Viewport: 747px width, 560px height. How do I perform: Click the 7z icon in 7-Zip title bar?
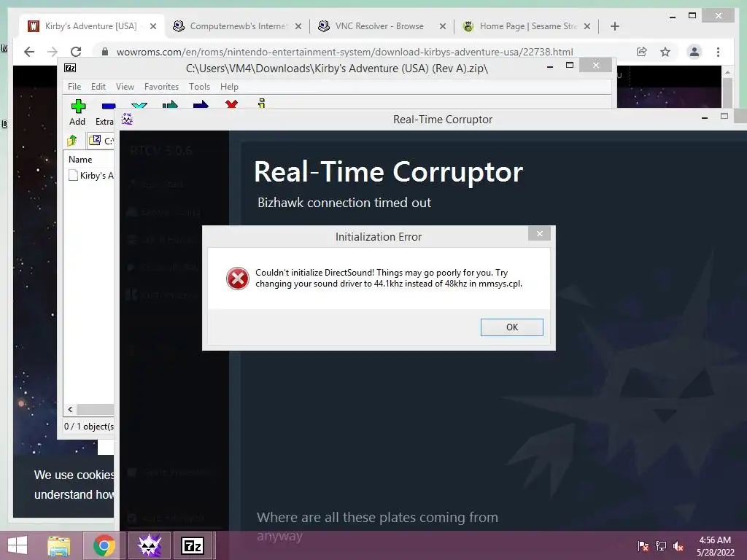click(x=70, y=68)
